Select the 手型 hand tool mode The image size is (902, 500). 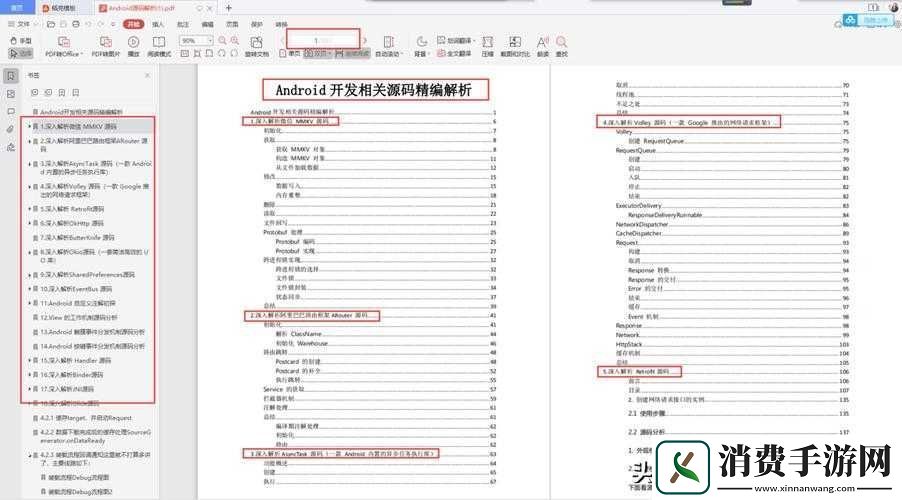[21, 40]
